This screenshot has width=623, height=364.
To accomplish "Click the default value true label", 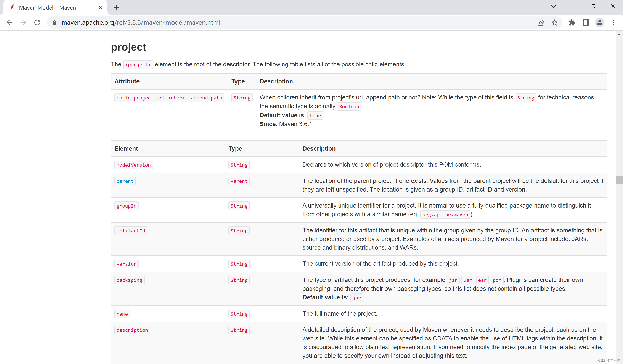I will pos(315,116).
